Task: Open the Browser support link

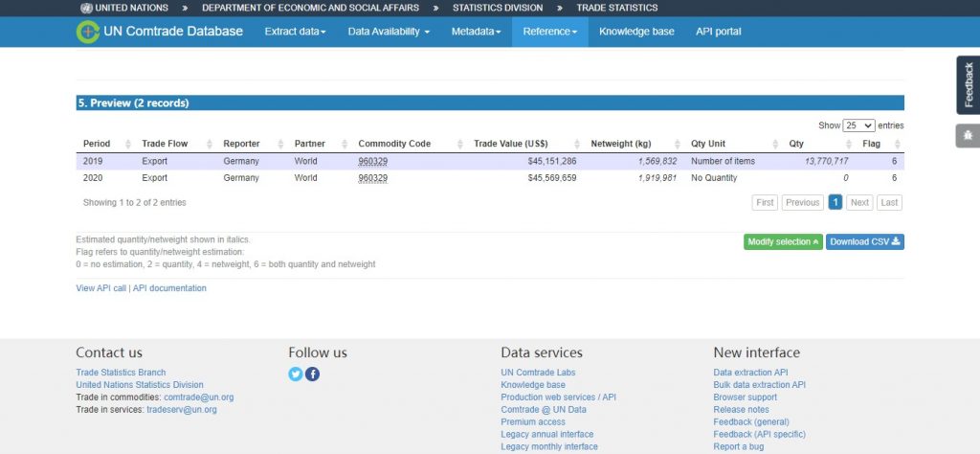Action: coord(746,397)
